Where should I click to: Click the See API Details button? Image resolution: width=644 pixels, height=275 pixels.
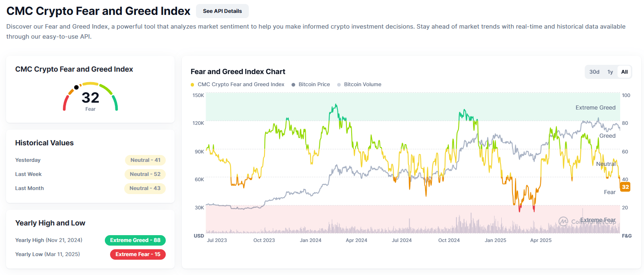(222, 11)
